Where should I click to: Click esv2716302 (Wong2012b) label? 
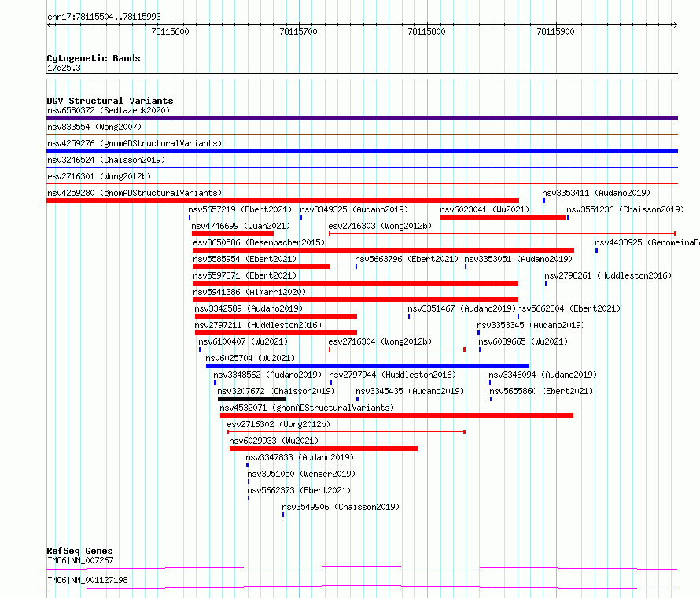click(x=278, y=424)
